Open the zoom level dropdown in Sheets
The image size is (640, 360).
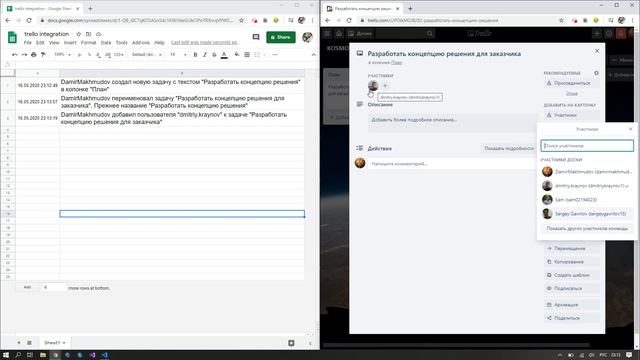[62, 55]
